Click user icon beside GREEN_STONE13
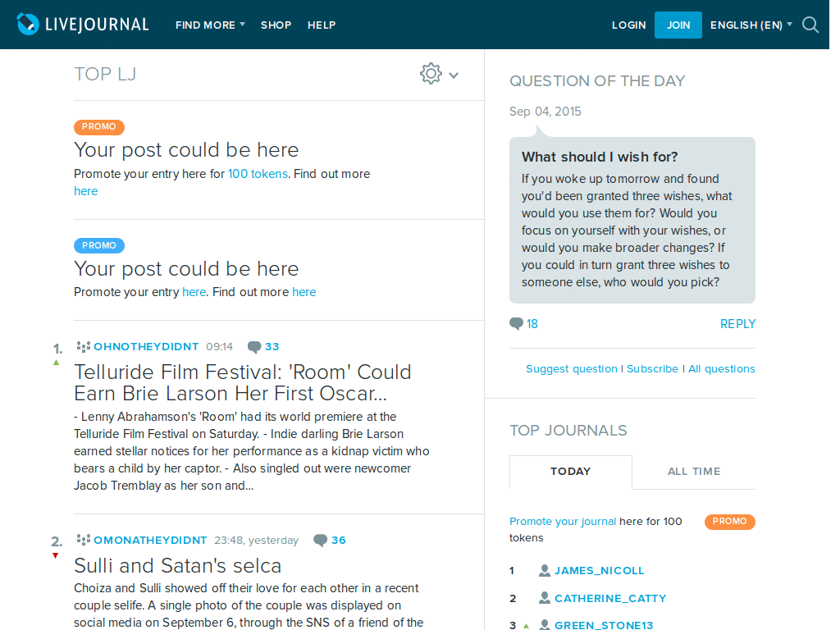Screen dimensions: 840x630 (x=545, y=624)
